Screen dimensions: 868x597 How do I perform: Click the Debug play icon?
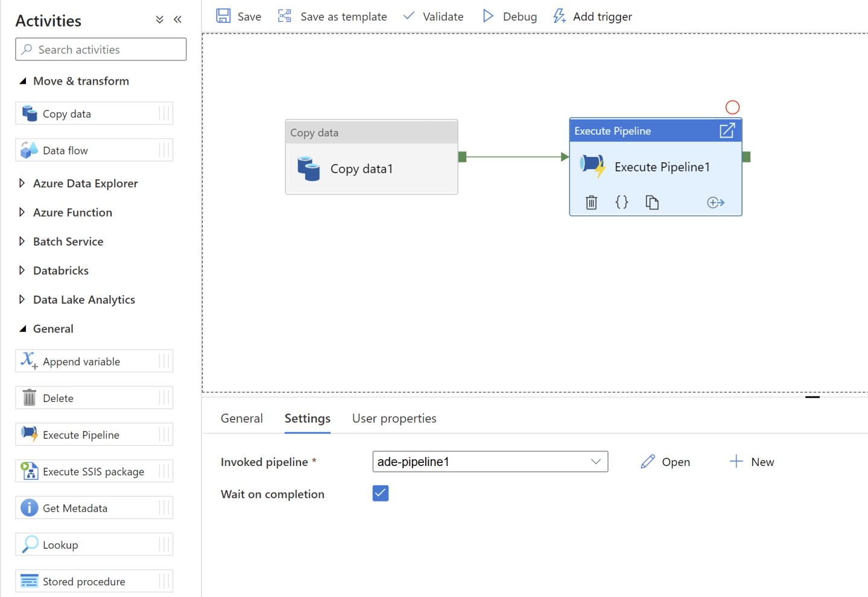point(488,16)
